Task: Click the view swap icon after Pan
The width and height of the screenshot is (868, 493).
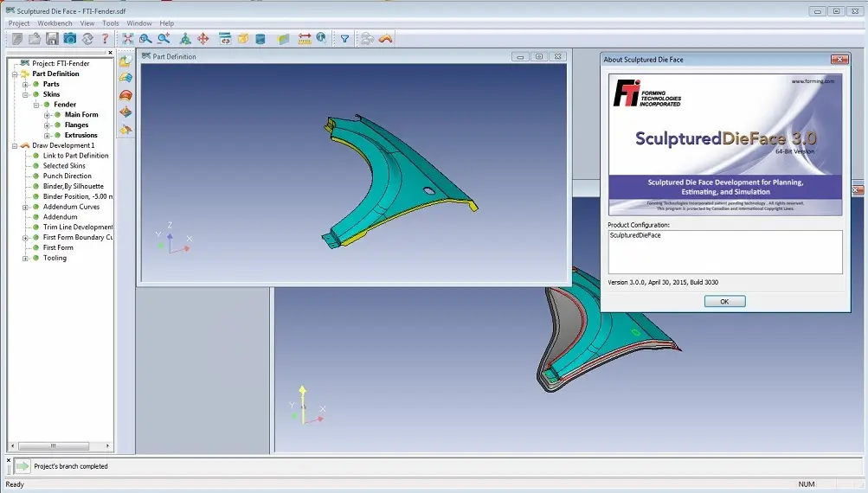Action: point(225,39)
